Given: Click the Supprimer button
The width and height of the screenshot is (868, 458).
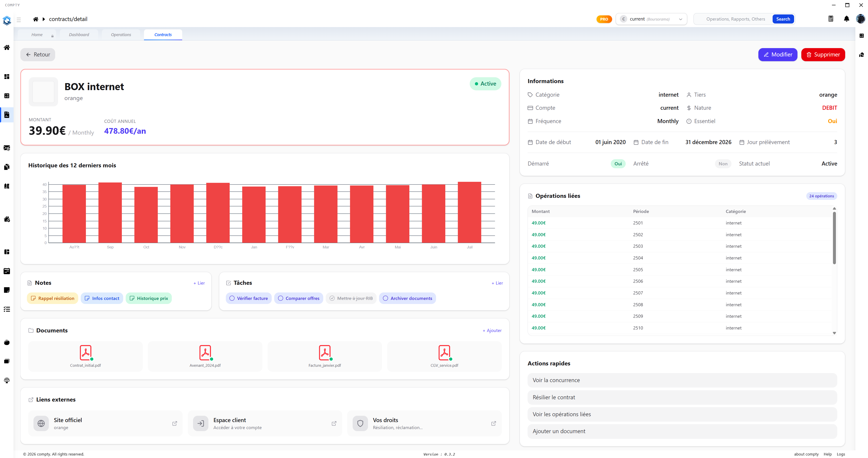Looking at the screenshot, I should coord(823,55).
